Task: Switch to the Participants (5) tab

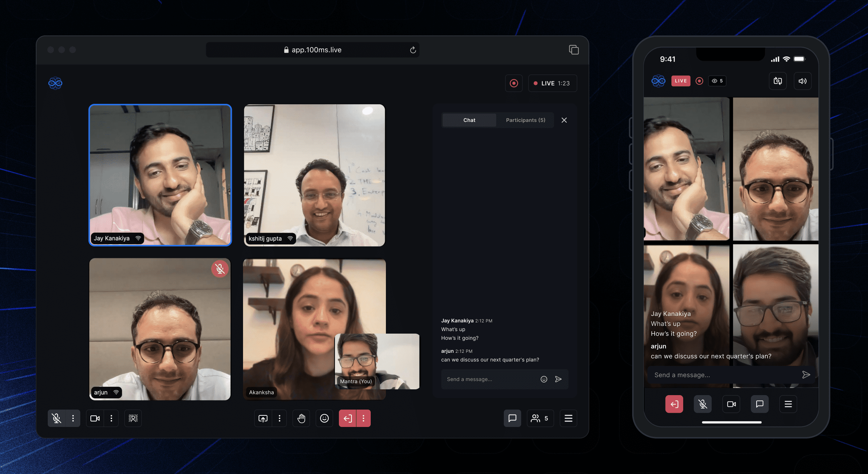Action: click(525, 120)
